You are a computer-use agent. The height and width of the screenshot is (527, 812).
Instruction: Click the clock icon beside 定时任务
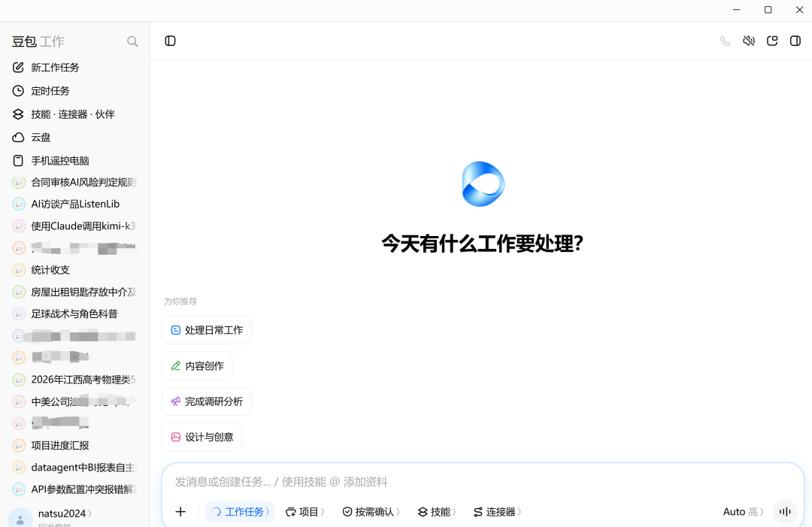point(18,91)
